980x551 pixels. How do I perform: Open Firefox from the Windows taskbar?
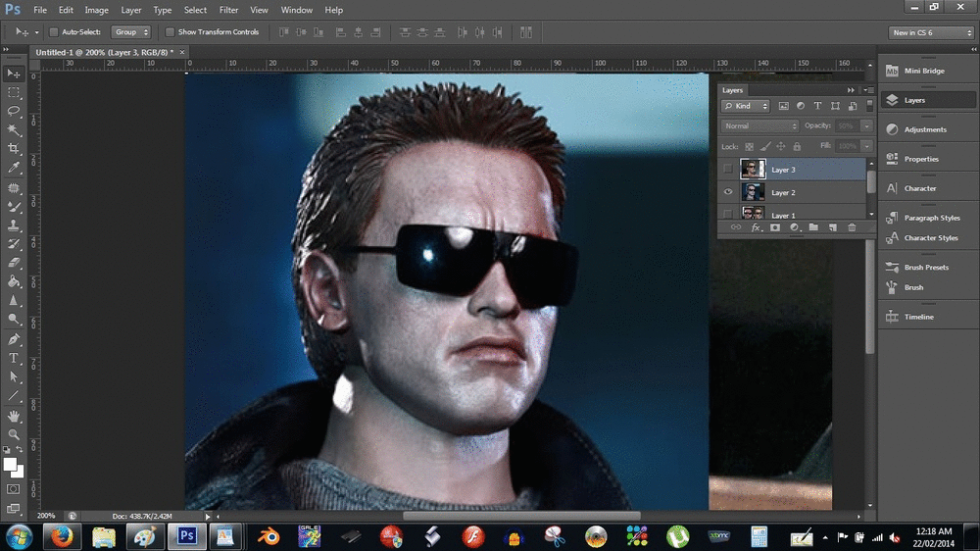click(61, 536)
